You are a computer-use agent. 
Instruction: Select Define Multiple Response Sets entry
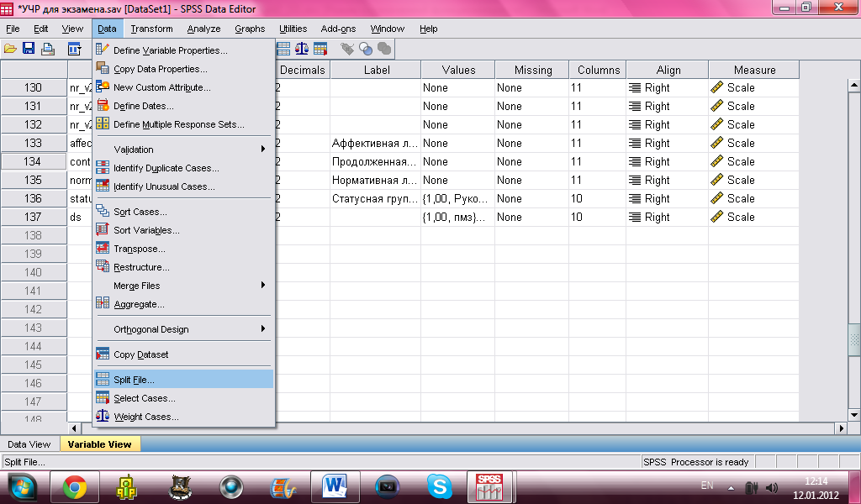(183, 124)
